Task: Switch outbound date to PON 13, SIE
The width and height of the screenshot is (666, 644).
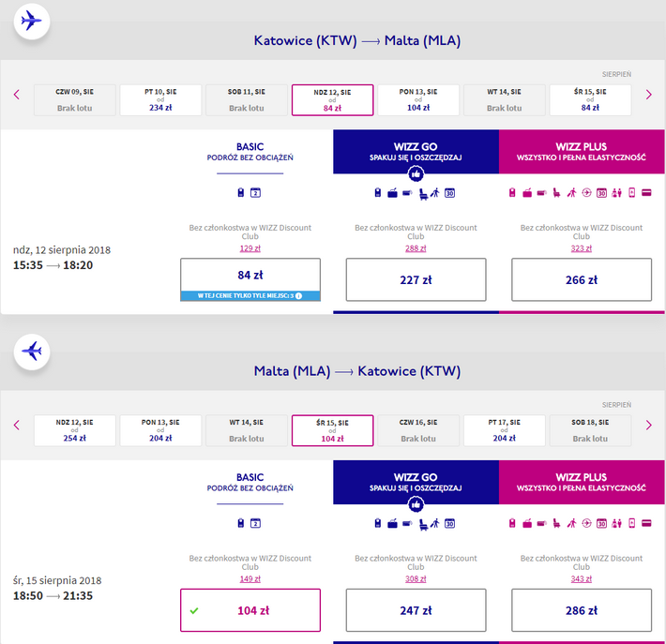Action: click(x=418, y=99)
